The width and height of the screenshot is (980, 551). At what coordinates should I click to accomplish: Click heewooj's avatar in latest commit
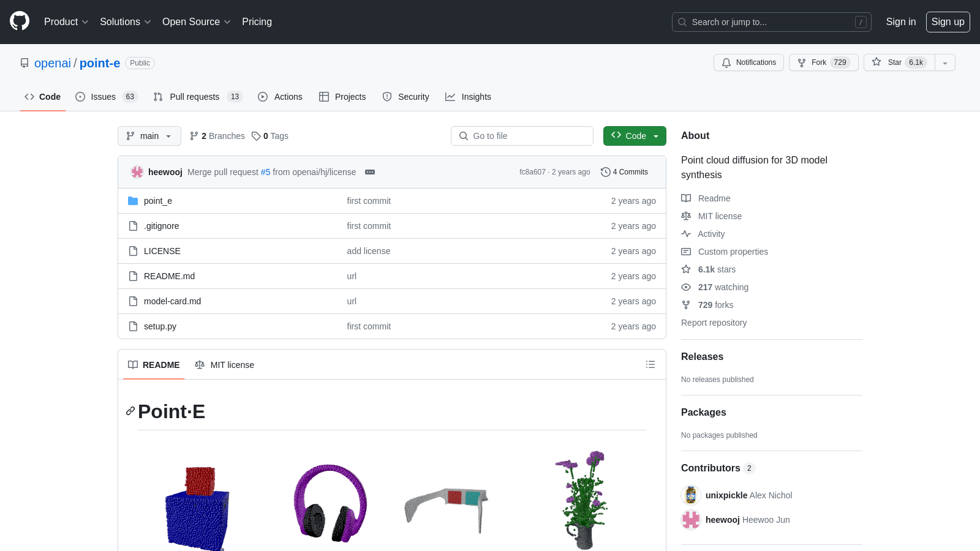[137, 172]
